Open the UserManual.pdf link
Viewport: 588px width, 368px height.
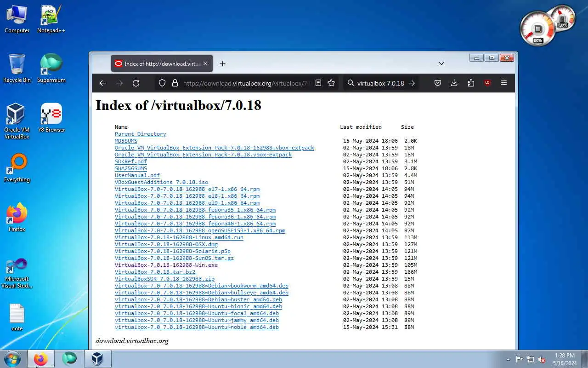(x=137, y=175)
